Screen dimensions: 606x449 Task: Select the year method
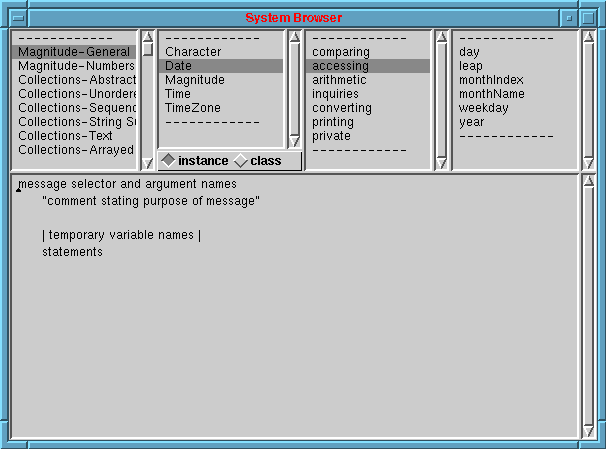point(514,122)
